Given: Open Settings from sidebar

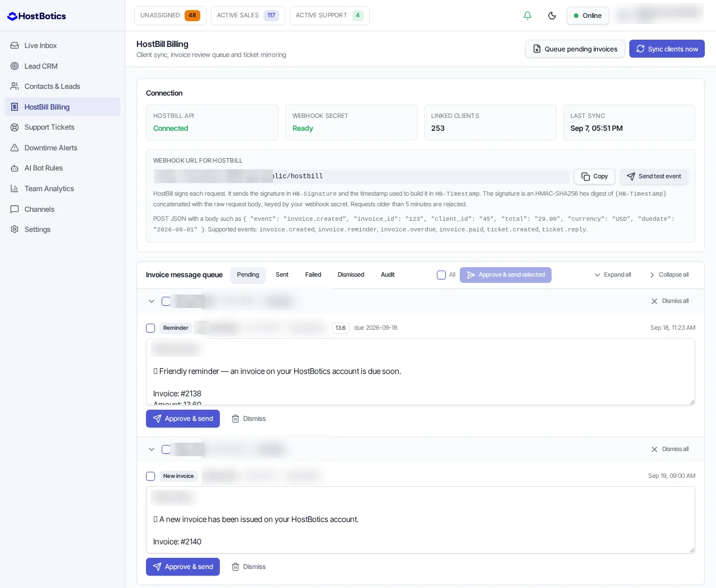Looking at the screenshot, I should click(63, 229).
